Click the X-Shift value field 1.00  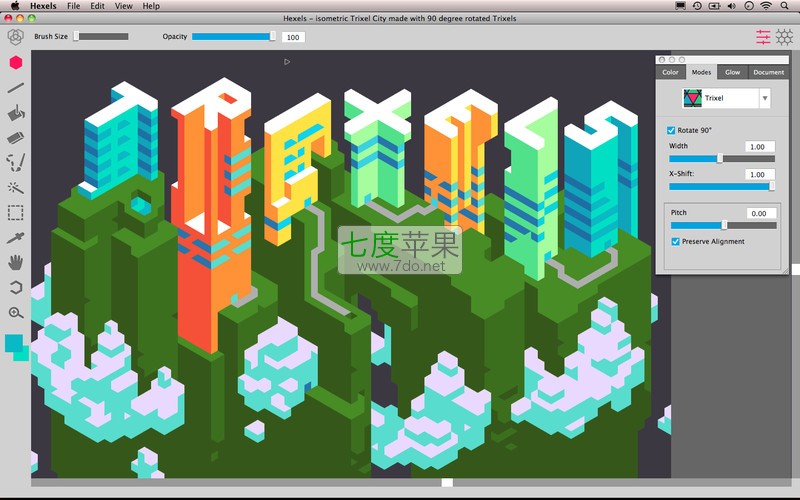759,174
